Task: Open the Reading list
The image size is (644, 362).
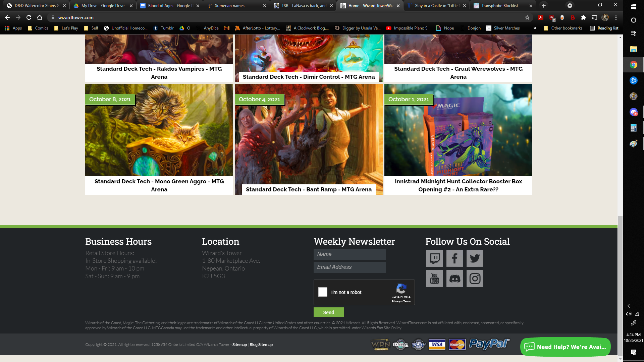Action: tap(604, 28)
